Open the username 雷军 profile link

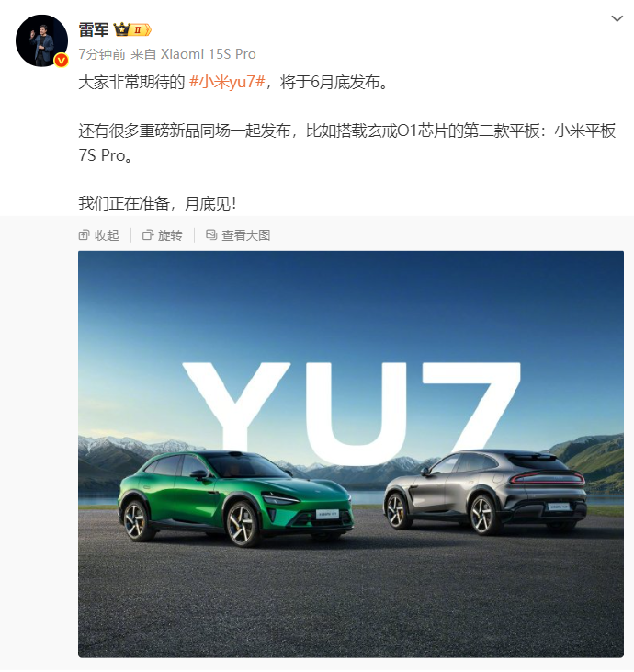pyautogui.click(x=94, y=29)
